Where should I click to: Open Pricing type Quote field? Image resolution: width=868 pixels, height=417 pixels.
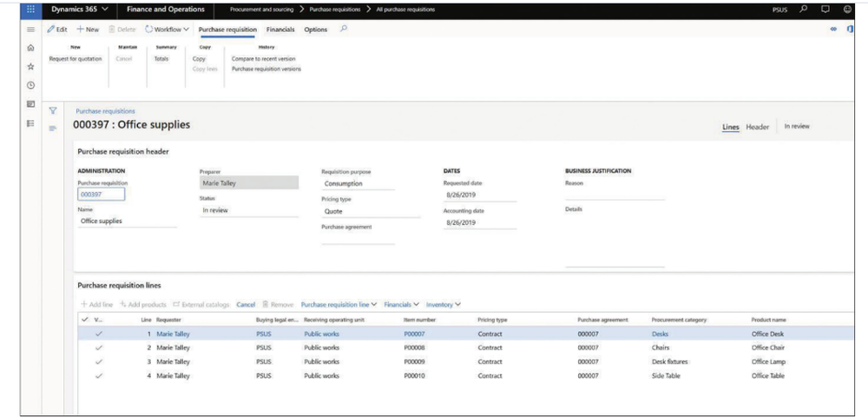click(371, 212)
